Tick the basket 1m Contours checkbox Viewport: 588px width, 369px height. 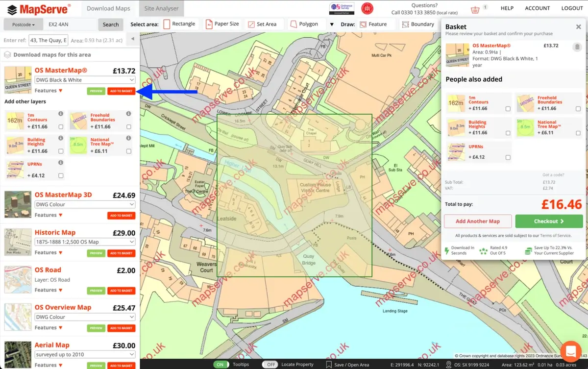pyautogui.click(x=508, y=109)
